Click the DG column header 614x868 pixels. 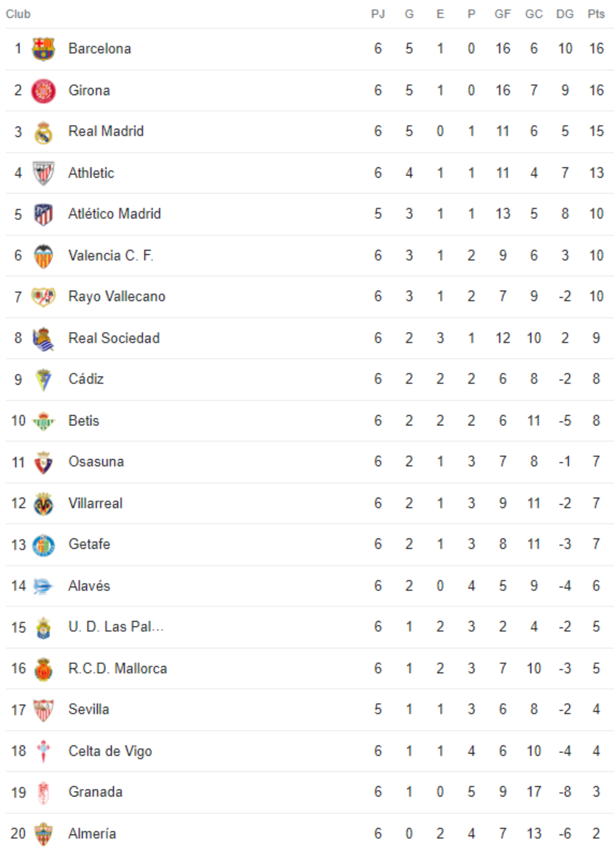click(564, 14)
